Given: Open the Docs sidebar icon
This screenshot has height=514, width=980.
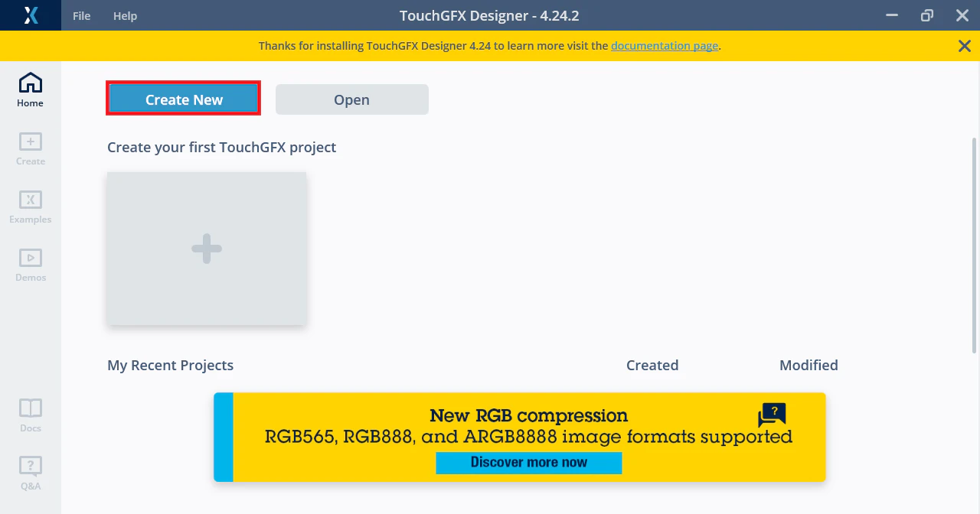Looking at the screenshot, I should (31, 415).
